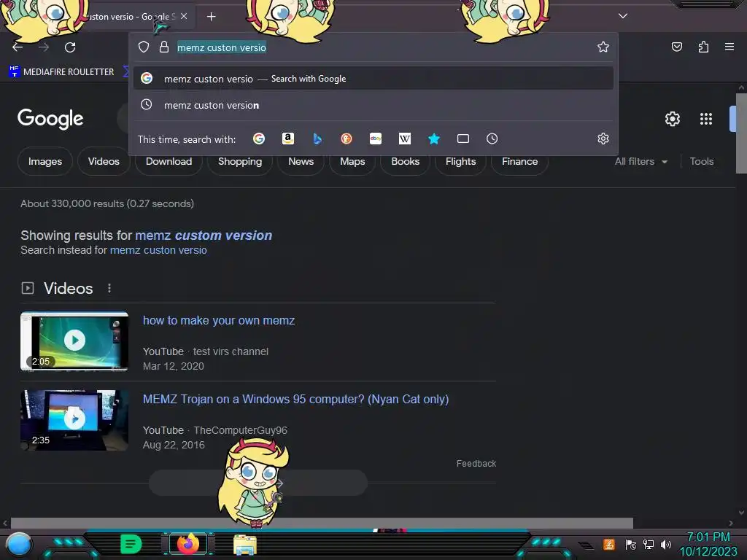Search bookmarks using blue star icon
747x560 pixels.
point(433,139)
